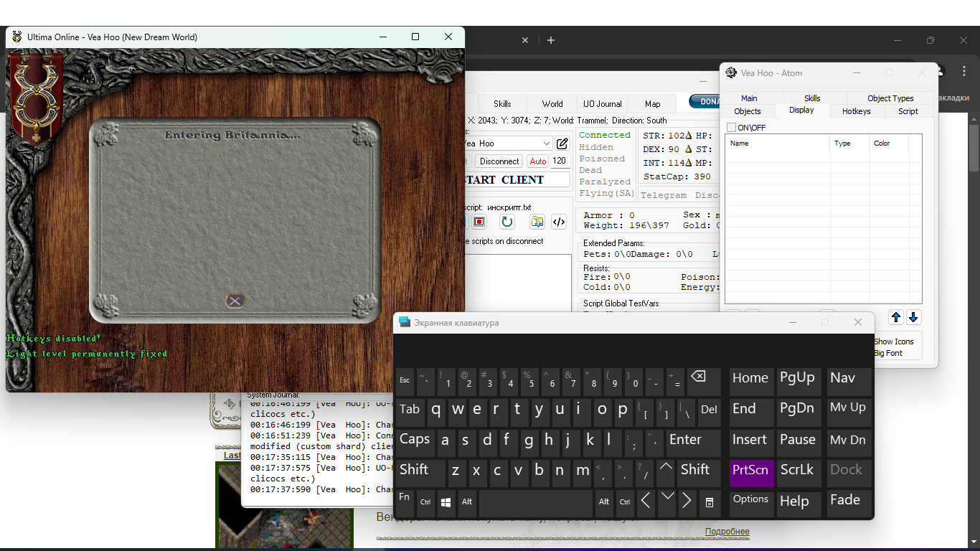Expand the Vea Hoo profile dropdown
This screenshot has width=980, height=551.
tap(547, 143)
